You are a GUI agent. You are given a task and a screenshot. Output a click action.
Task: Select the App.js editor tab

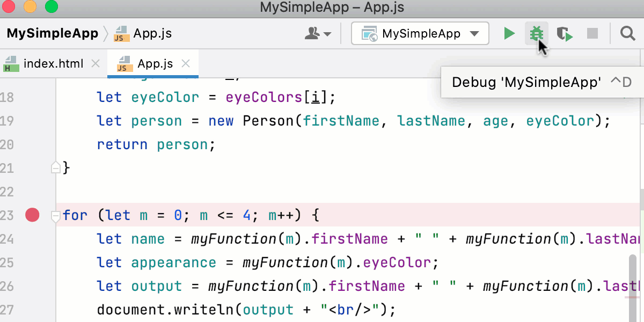(155, 64)
